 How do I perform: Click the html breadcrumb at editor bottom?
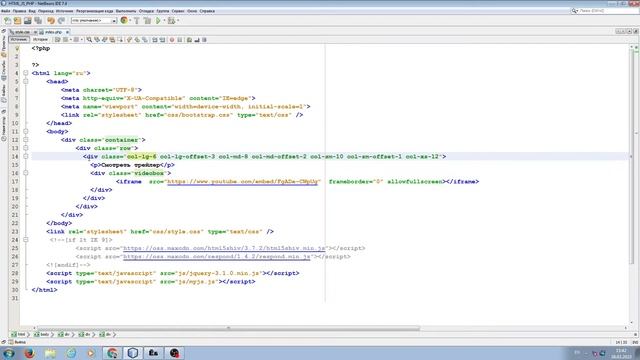19,334
